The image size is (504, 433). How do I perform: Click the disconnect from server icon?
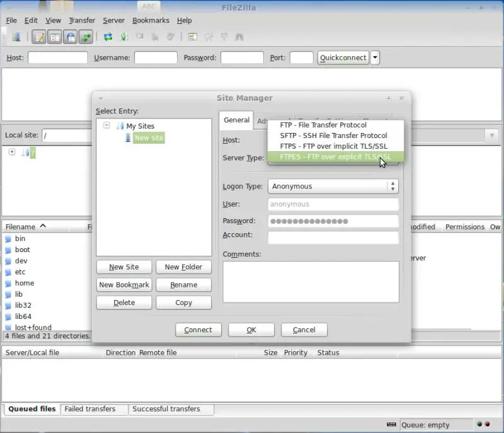tap(155, 37)
